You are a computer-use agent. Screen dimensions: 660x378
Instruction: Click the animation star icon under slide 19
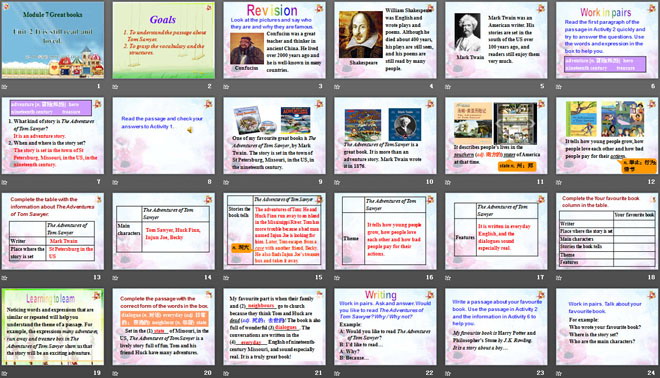coord(5,373)
